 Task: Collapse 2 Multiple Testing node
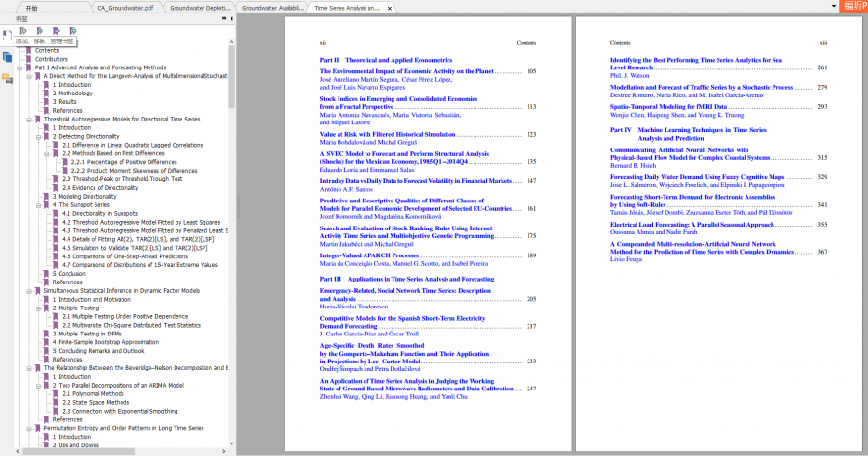tap(39, 308)
